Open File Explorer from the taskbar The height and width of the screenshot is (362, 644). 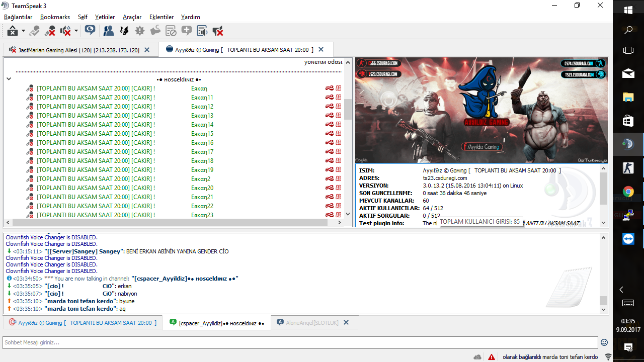point(628,97)
